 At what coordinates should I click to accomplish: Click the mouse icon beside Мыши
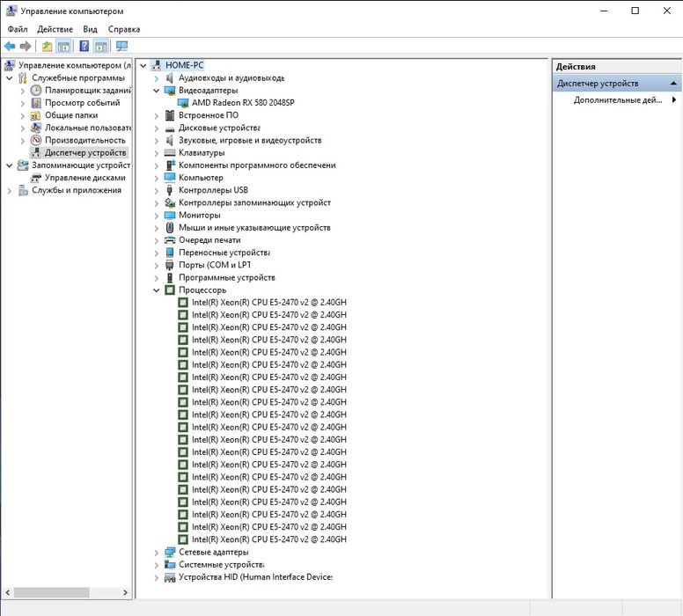pyautogui.click(x=170, y=227)
